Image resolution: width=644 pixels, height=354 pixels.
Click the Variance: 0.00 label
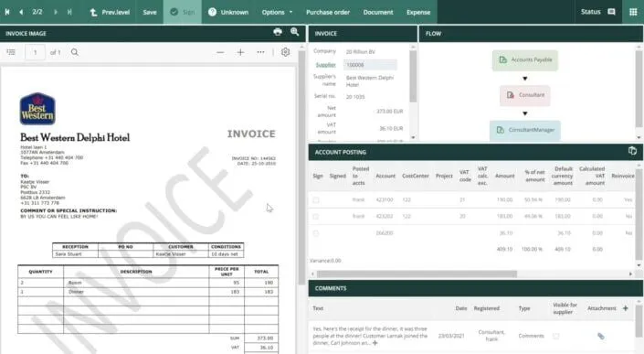tap(326, 261)
